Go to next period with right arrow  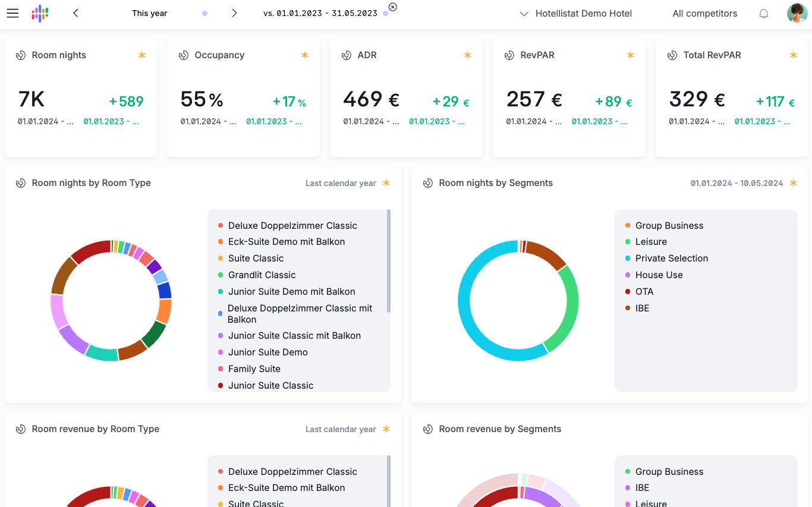tap(234, 13)
